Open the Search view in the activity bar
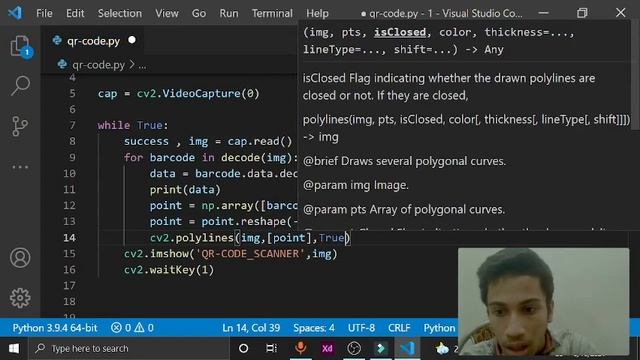This screenshot has width=640, height=360. tap(20, 85)
